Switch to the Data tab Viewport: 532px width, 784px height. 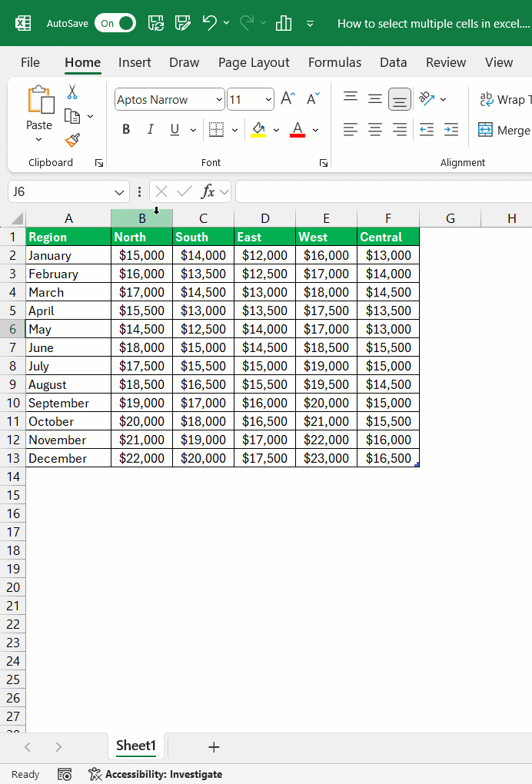pos(393,62)
